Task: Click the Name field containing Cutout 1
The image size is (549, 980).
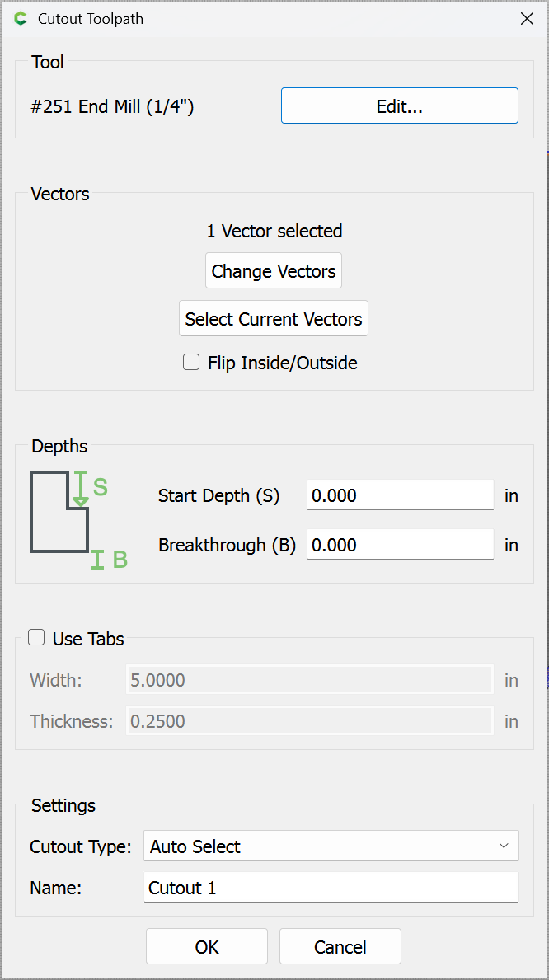Action: click(x=331, y=888)
